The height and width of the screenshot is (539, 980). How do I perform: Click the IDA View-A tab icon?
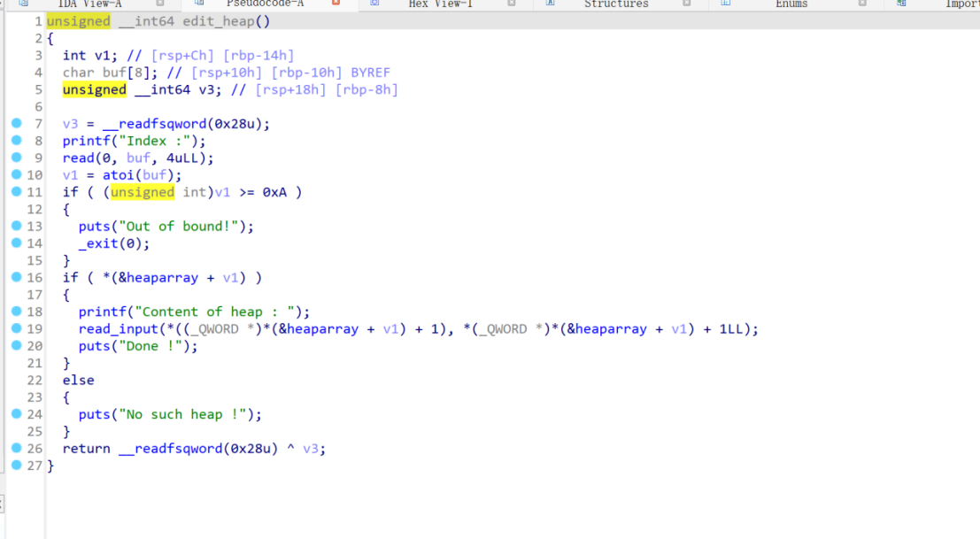[23, 4]
